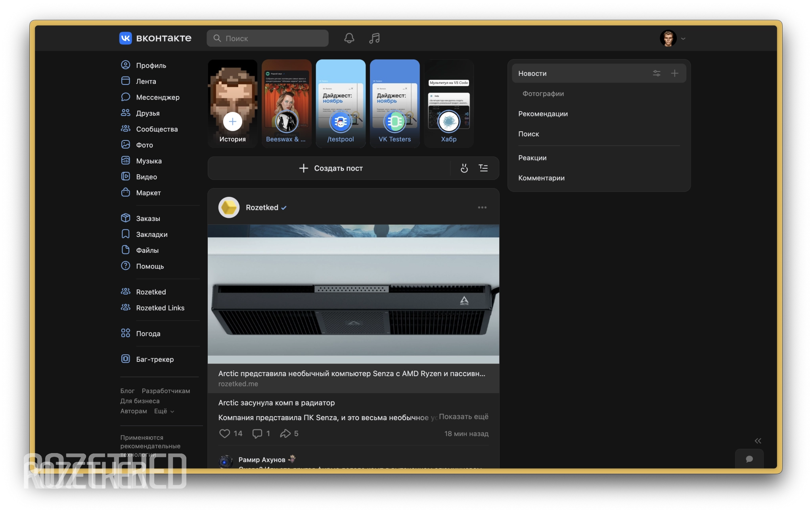
Task: Click Показать ещё to expand post text
Action: tap(463, 417)
